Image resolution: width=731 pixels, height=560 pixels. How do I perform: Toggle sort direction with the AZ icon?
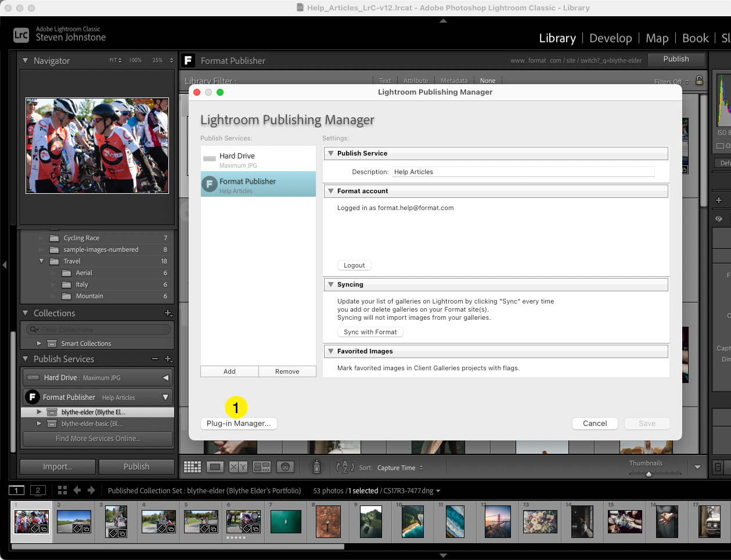coord(345,467)
